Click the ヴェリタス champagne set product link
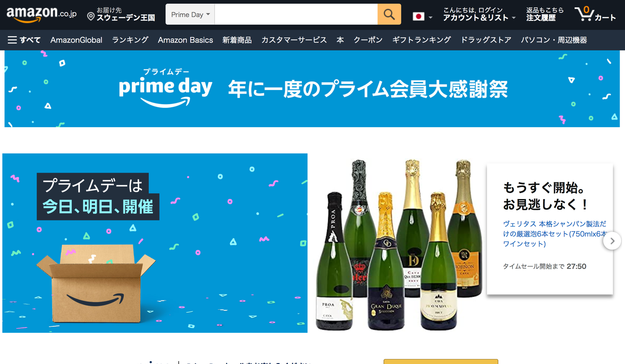 555,234
